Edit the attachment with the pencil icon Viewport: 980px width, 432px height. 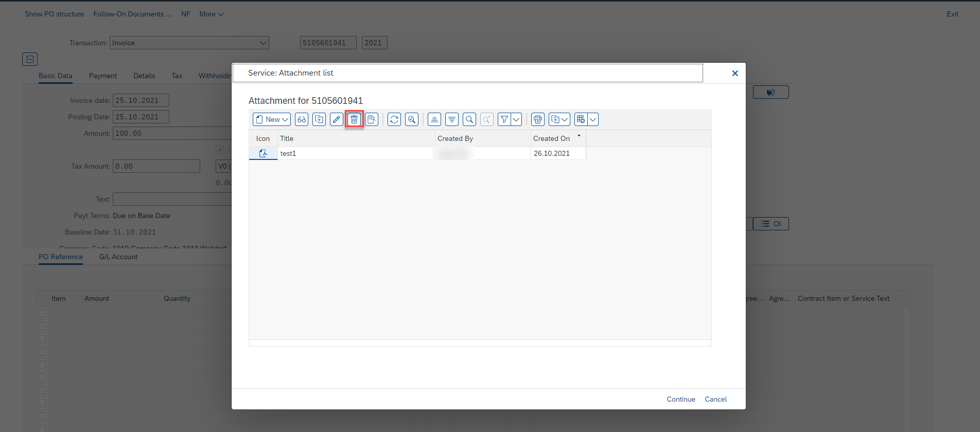click(337, 119)
